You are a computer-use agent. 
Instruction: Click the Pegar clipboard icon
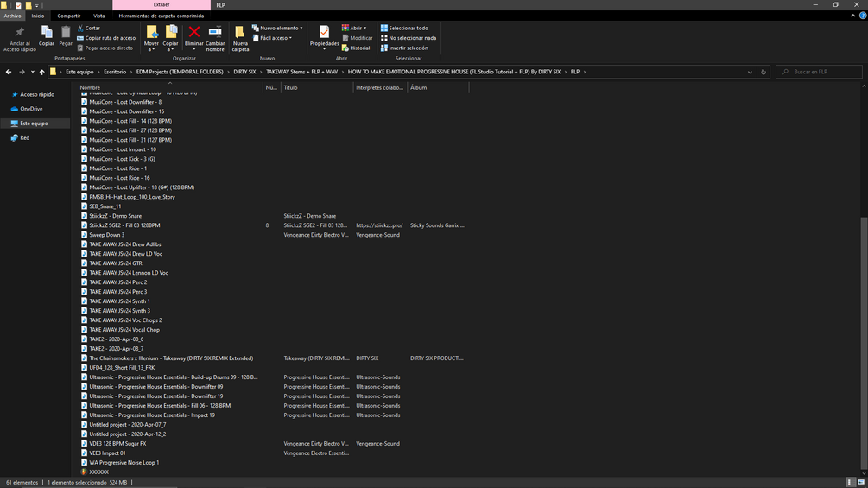pos(66,32)
